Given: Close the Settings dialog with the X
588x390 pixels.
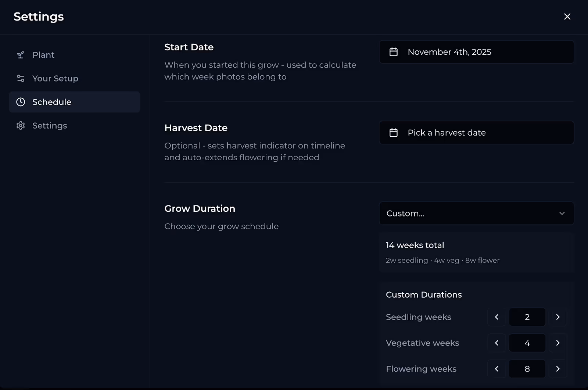Looking at the screenshot, I should click(x=567, y=17).
